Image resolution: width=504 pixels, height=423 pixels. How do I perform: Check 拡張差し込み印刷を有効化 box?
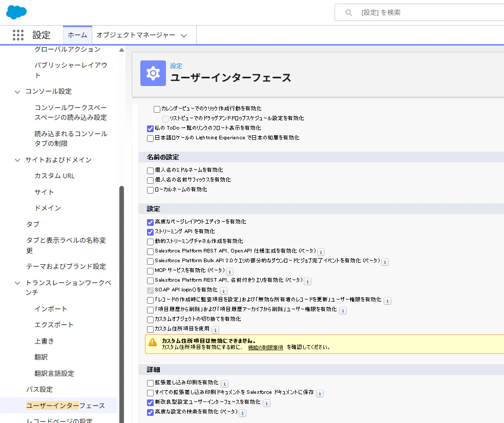pos(150,383)
